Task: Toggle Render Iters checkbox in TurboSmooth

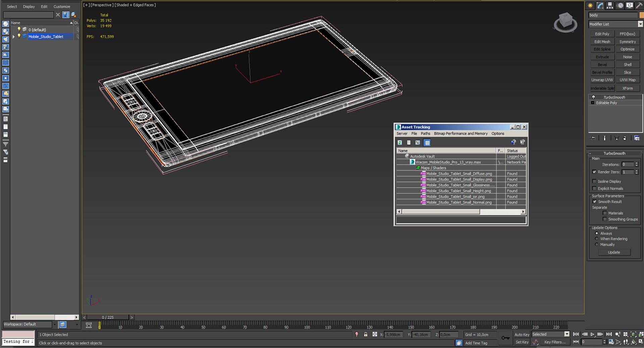Action: (x=594, y=172)
